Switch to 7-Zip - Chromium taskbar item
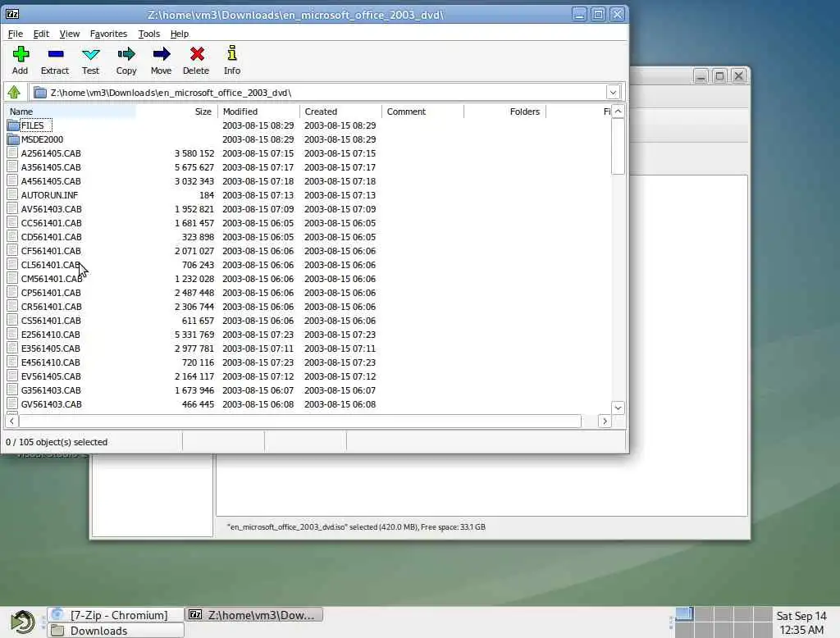The image size is (840, 638). pyautogui.click(x=115, y=615)
